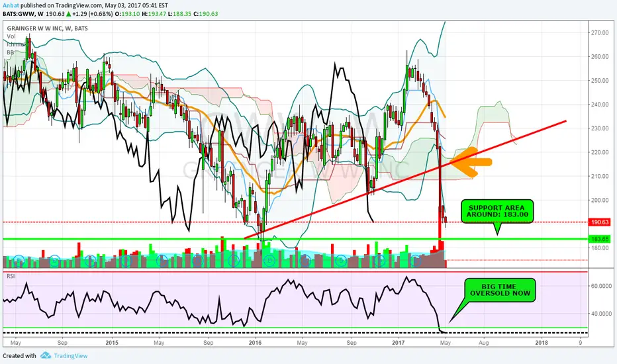Screen dimensions: 617x364
Task: Click the 260.00 price axis label
Action: pyautogui.click(x=600, y=57)
